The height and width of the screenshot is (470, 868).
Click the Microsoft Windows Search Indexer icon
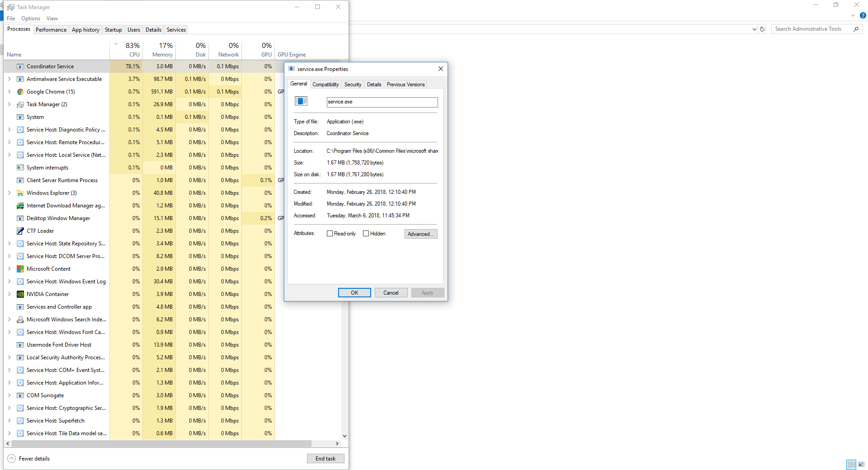pyautogui.click(x=20, y=320)
